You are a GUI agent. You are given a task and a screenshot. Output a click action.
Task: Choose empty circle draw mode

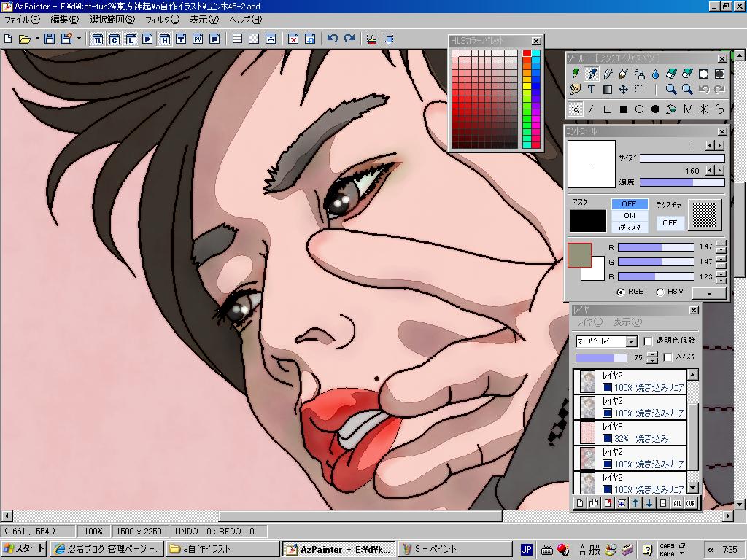(639, 109)
